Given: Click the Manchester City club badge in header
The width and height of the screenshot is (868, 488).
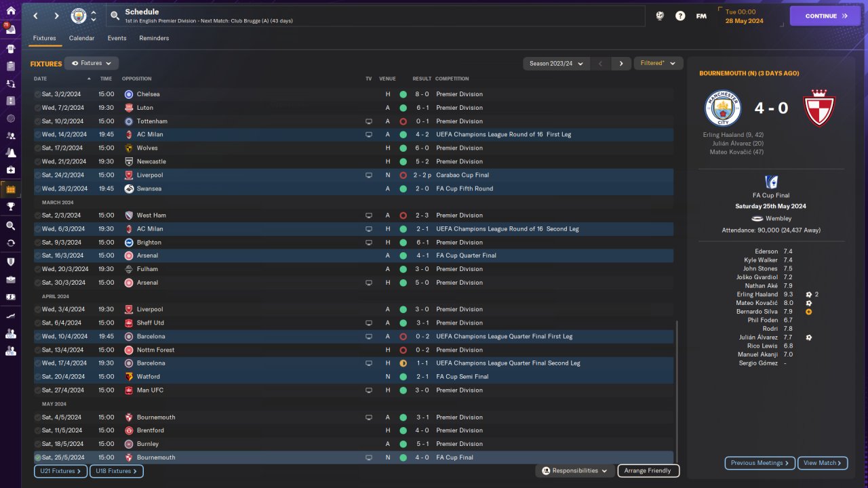Looking at the screenshot, I should click(x=79, y=16).
